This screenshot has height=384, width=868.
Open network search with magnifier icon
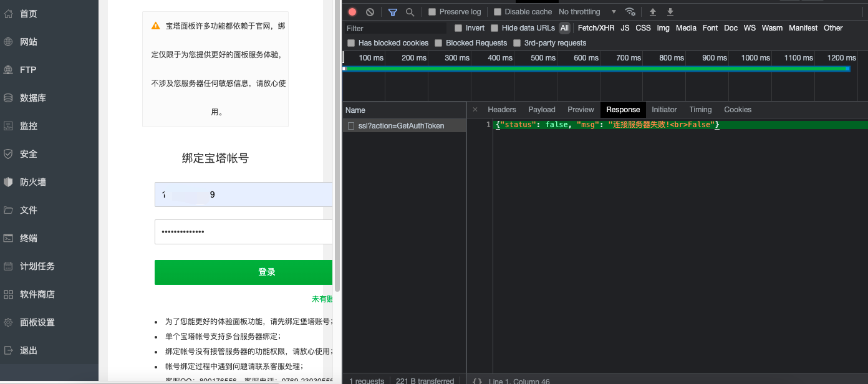[x=410, y=12]
